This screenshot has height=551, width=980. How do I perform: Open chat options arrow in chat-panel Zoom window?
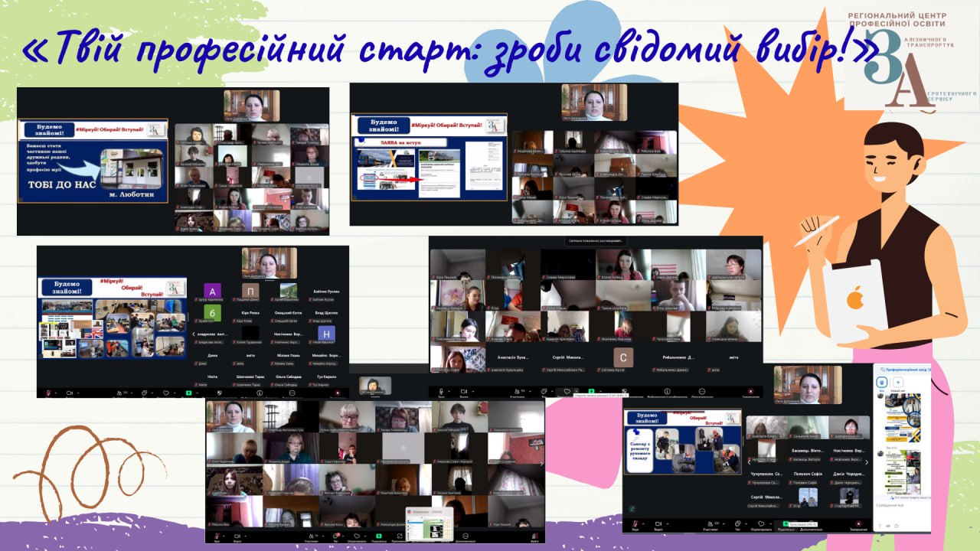point(746,523)
